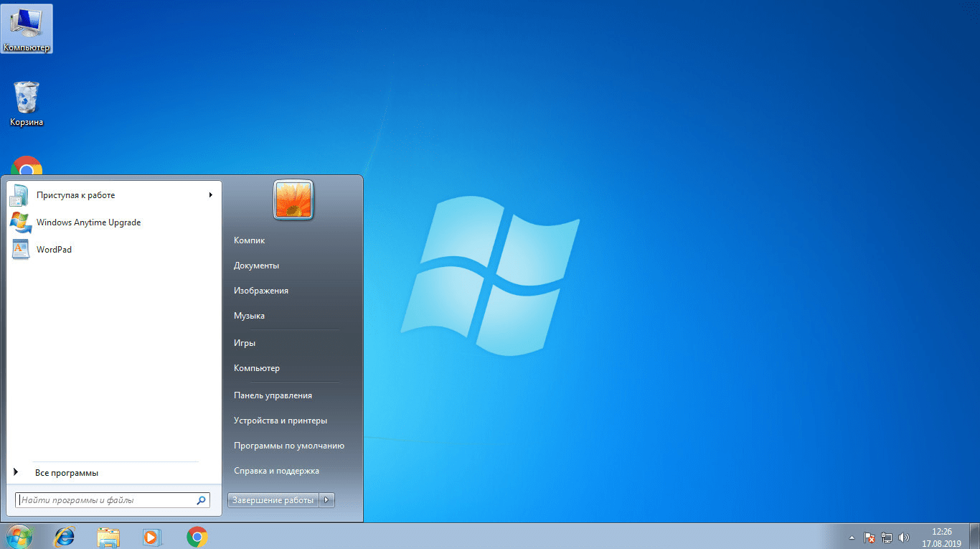Launch Windows Explorer folder icon in taskbar
The width and height of the screenshot is (980, 549).
[x=108, y=536]
